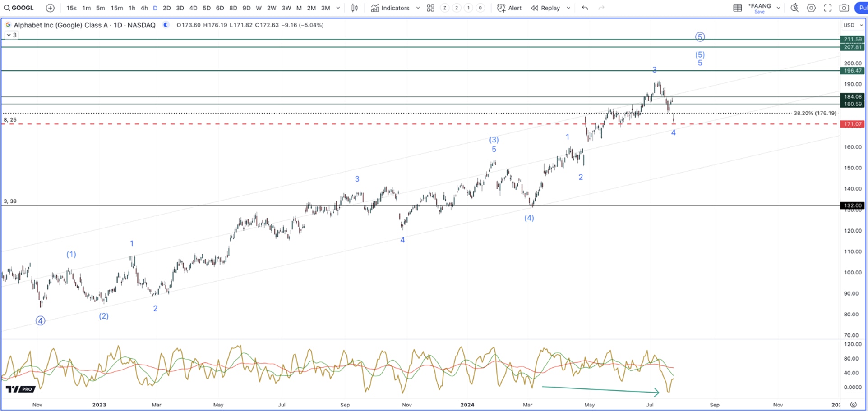Choose the 3M timeframe

pos(326,8)
